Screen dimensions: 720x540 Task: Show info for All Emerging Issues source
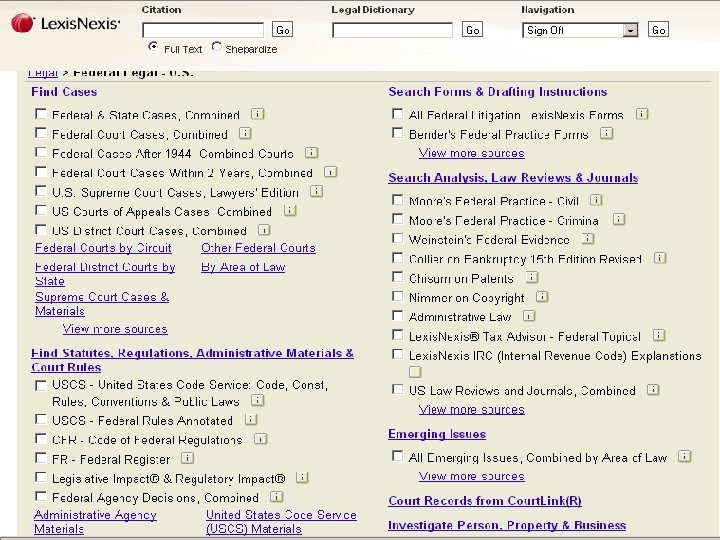(x=685, y=456)
